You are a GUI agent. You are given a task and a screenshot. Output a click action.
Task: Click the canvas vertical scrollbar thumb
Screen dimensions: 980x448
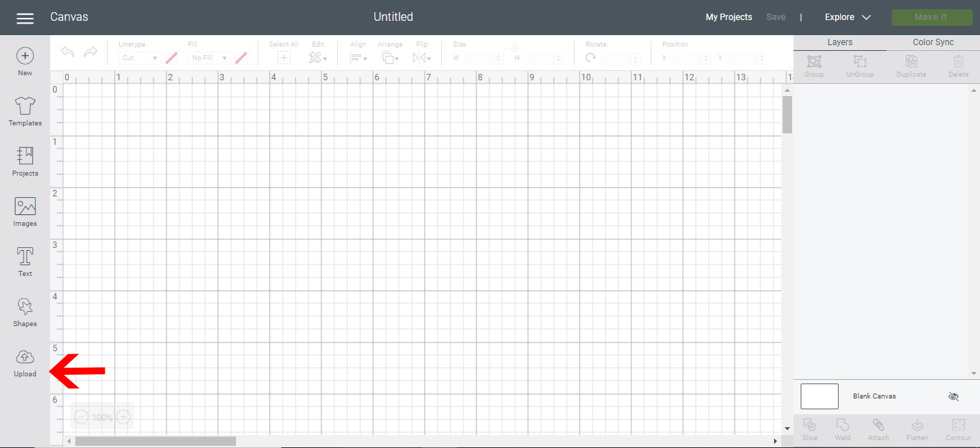tap(787, 115)
